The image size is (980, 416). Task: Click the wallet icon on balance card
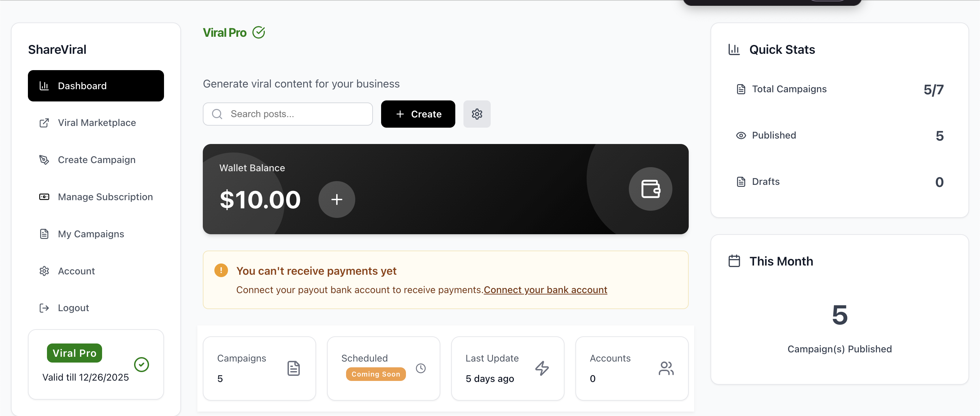point(650,189)
